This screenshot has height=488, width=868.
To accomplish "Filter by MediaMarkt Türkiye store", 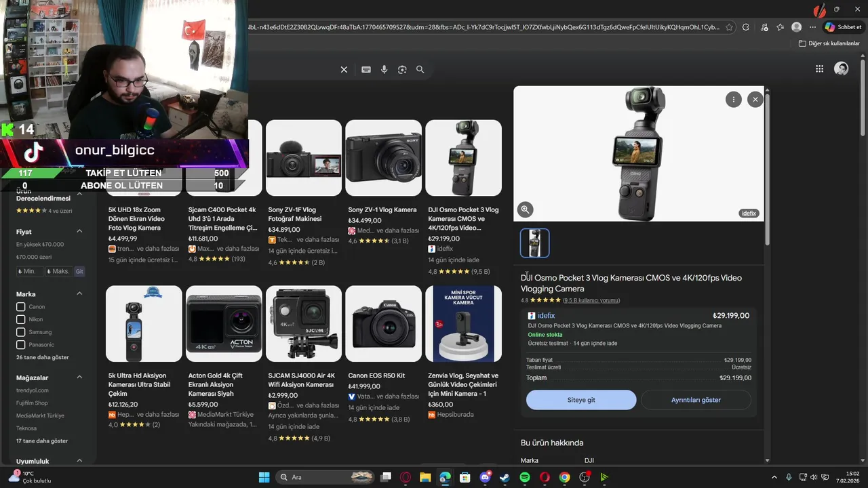I will 40,415.
